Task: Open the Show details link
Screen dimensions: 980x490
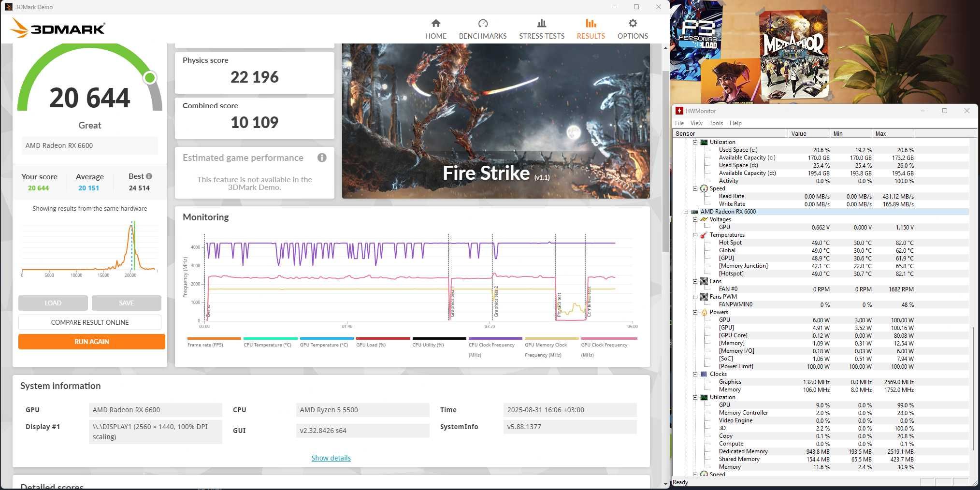Action: click(331, 458)
